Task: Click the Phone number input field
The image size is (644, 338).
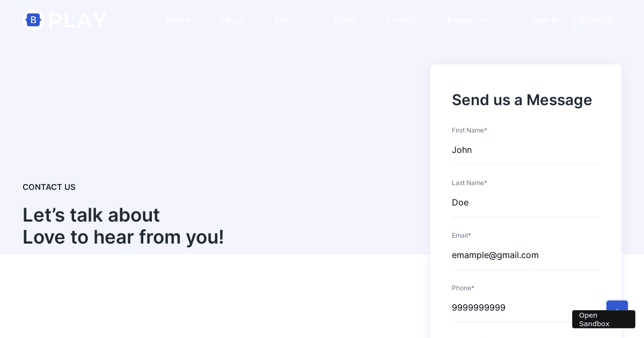Action: click(x=526, y=308)
